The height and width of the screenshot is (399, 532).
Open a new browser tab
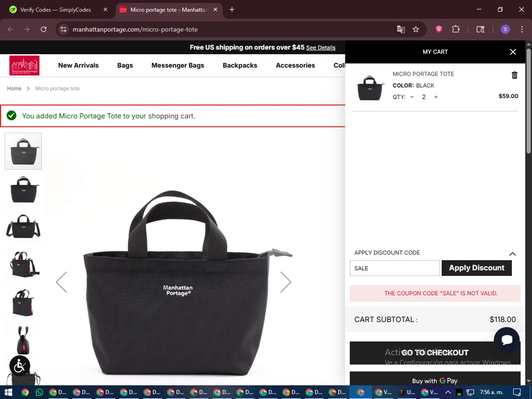(x=232, y=10)
